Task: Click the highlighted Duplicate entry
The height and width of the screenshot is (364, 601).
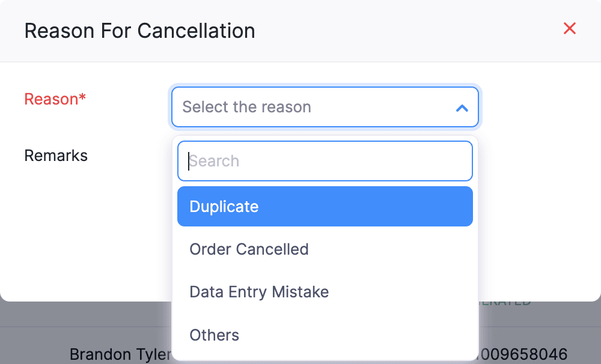Action: click(224, 206)
